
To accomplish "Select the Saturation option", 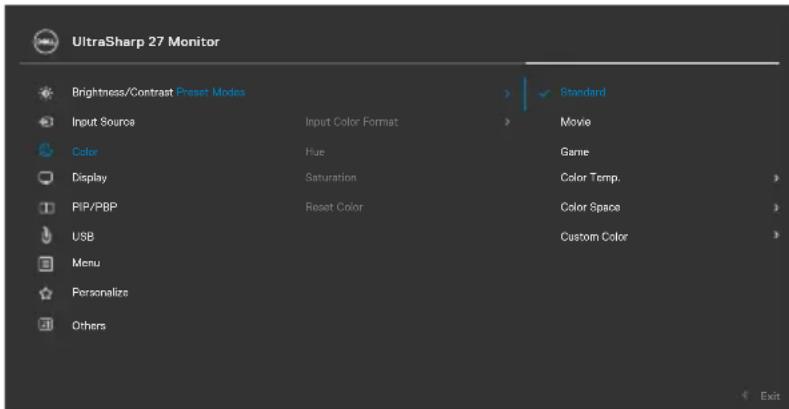I will tap(331, 178).
